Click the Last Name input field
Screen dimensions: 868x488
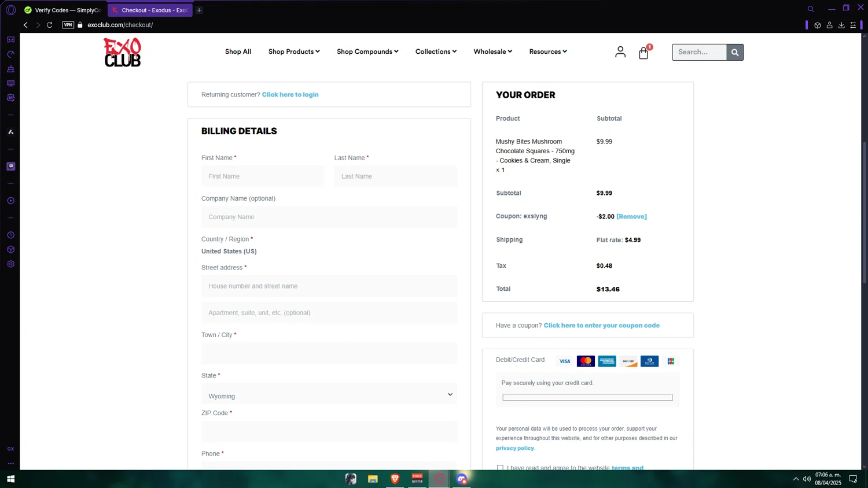point(396,176)
